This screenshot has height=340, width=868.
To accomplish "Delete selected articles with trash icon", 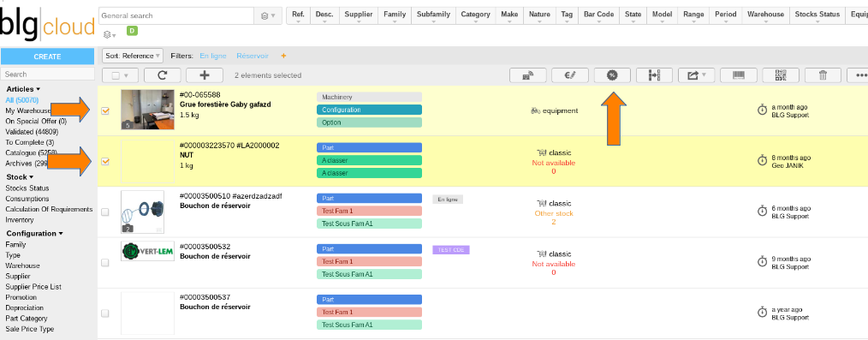I will 823,75.
